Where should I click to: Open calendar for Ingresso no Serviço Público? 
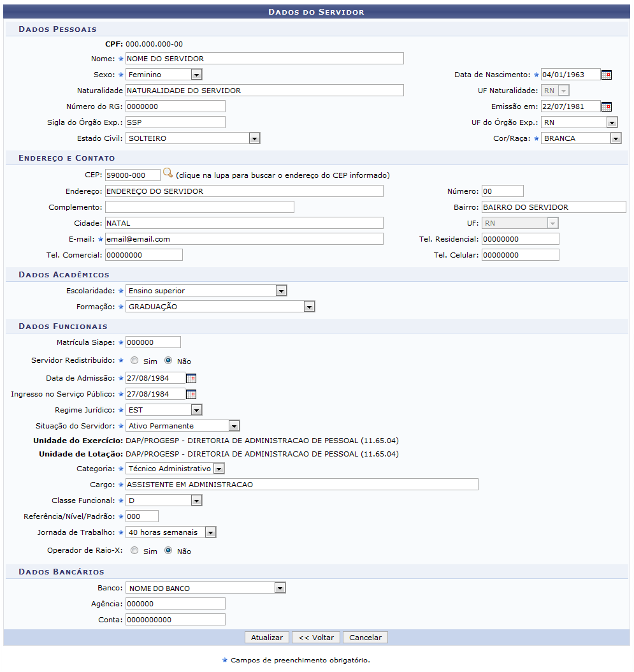click(x=191, y=394)
